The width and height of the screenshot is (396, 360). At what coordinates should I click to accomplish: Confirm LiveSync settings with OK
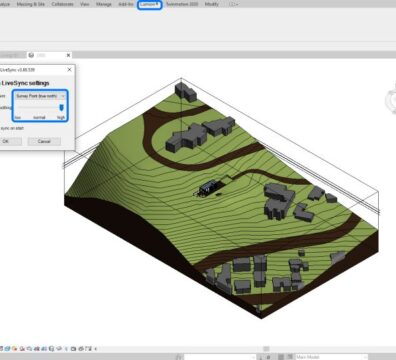(9, 141)
